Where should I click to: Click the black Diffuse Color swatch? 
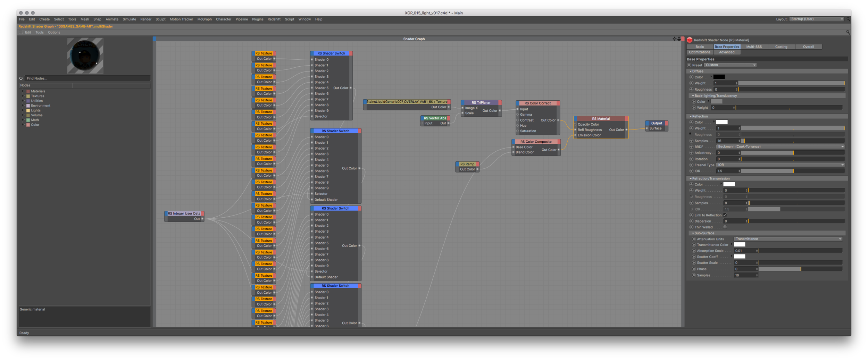(x=719, y=77)
